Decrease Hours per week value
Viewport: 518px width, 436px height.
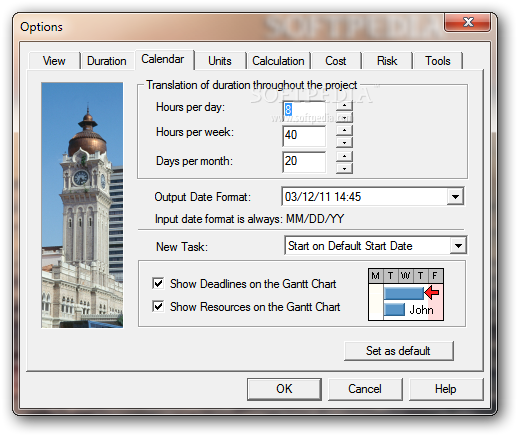tap(344, 142)
